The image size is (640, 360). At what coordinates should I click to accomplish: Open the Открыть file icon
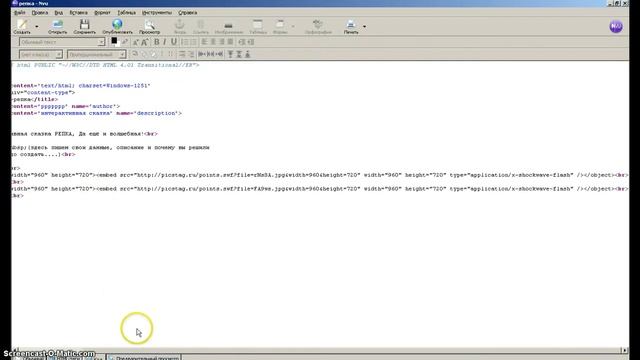tap(58, 27)
